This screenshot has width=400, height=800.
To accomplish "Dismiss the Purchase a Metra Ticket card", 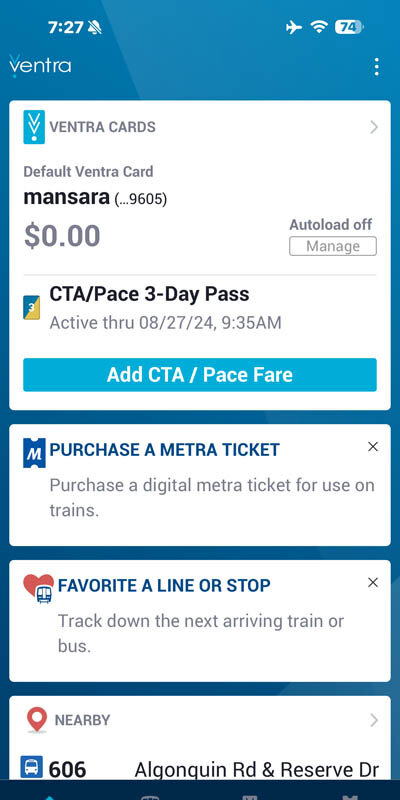I will pyautogui.click(x=373, y=447).
